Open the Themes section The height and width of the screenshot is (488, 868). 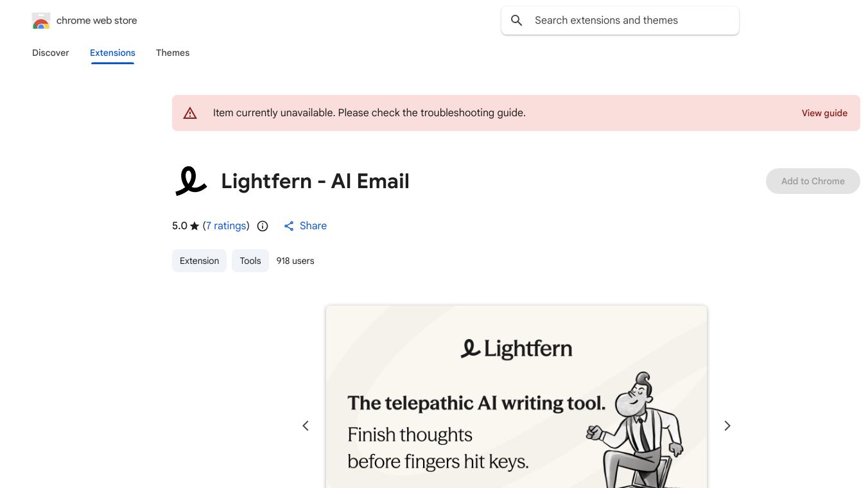(173, 53)
